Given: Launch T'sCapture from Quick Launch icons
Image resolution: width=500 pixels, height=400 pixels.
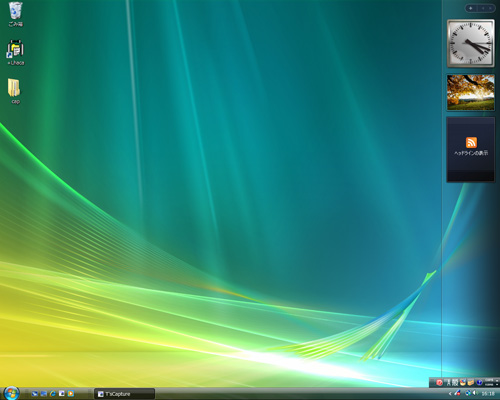Looking at the screenshot, I should pyautogui.click(x=62, y=394).
